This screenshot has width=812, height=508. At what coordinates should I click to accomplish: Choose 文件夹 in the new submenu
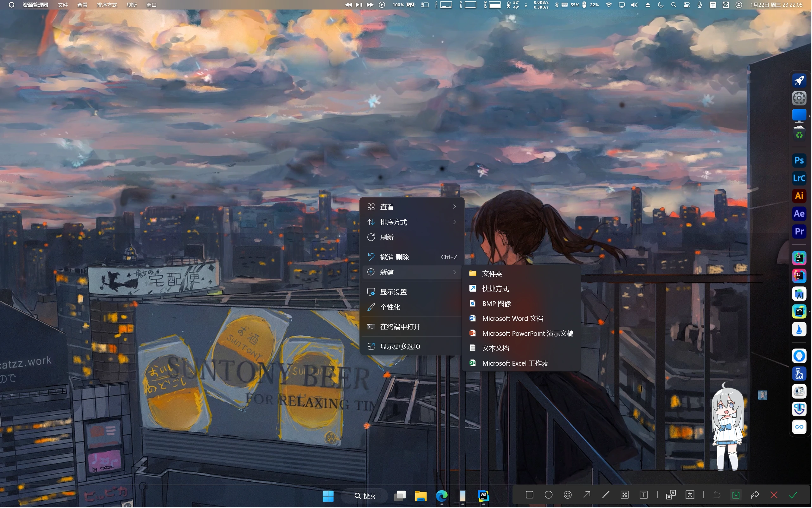(x=492, y=273)
